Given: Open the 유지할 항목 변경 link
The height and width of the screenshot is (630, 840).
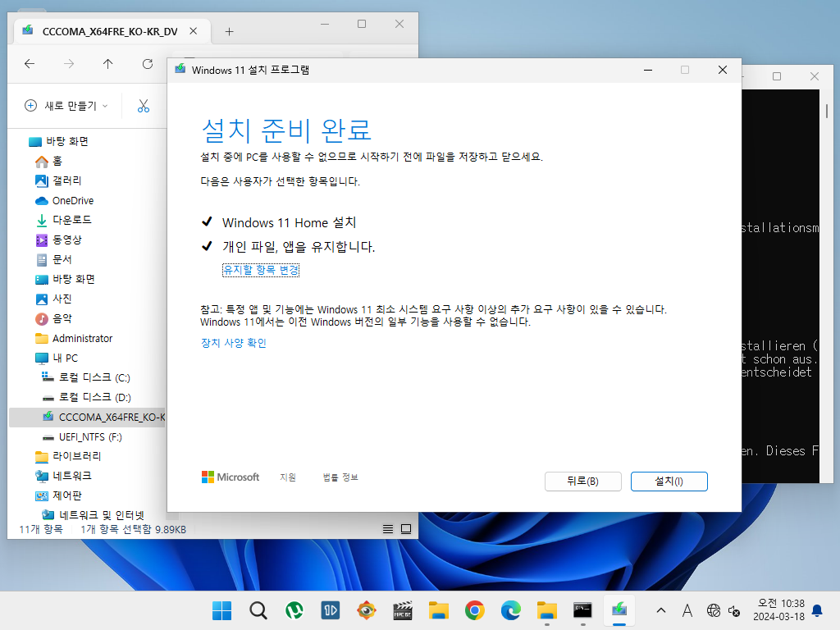Looking at the screenshot, I should tap(261, 270).
